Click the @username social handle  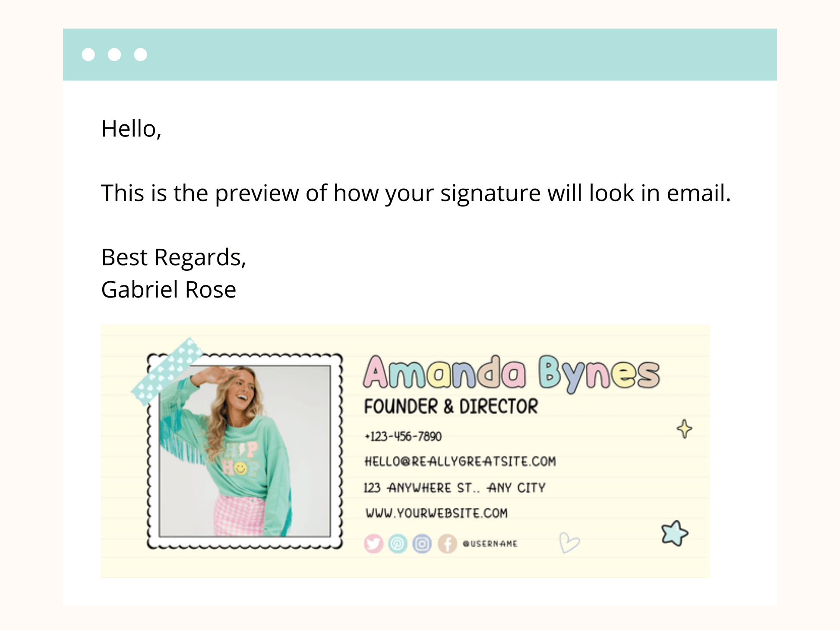click(x=490, y=544)
